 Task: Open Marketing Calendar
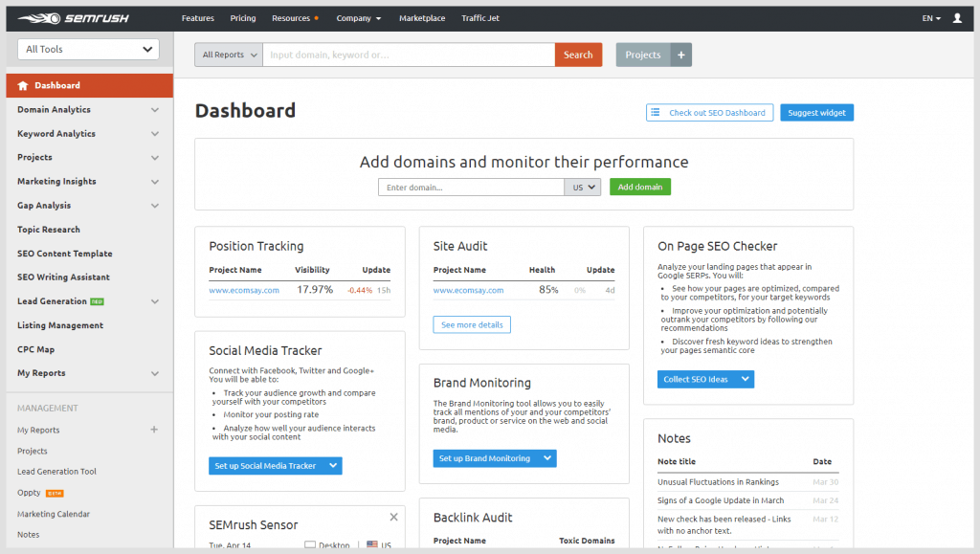pyautogui.click(x=54, y=514)
